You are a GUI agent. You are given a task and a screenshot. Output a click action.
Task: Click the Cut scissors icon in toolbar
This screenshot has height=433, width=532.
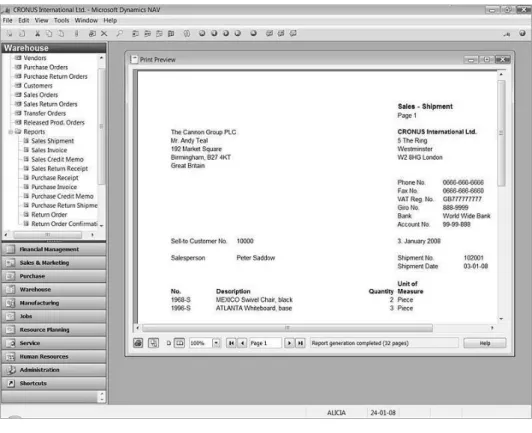(x=37, y=34)
